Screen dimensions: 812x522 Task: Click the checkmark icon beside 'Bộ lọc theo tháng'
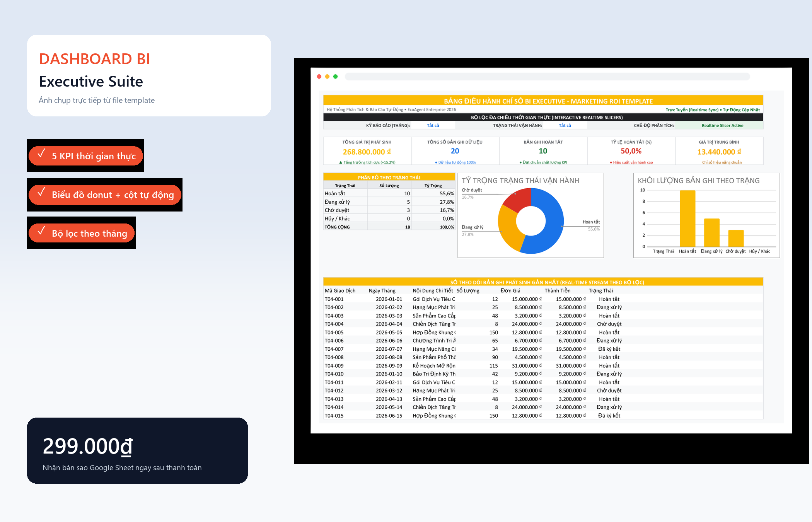41,230
